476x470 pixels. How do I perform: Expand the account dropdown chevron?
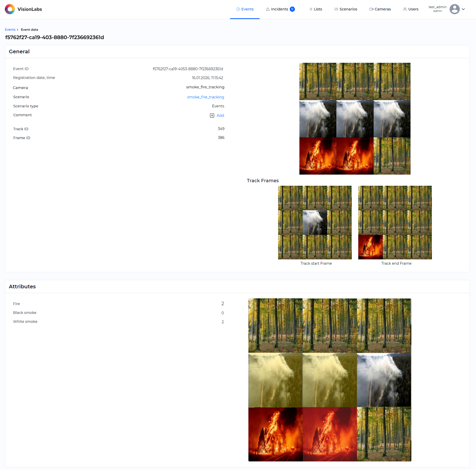pos(464,9)
